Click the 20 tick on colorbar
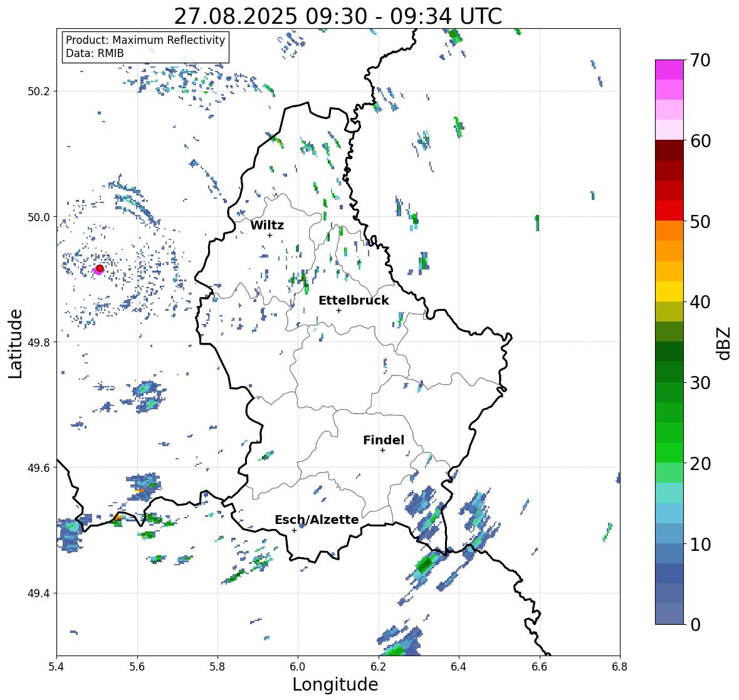 click(x=700, y=464)
